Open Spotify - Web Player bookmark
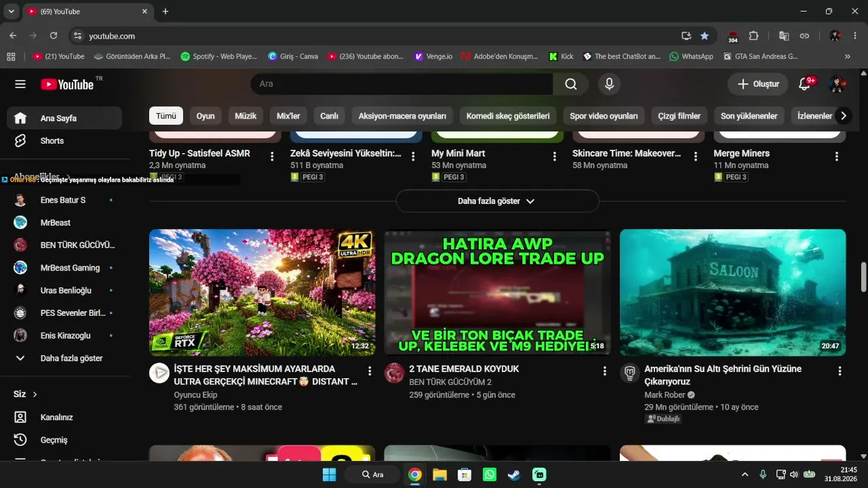This screenshot has width=868, height=488. tap(219, 57)
